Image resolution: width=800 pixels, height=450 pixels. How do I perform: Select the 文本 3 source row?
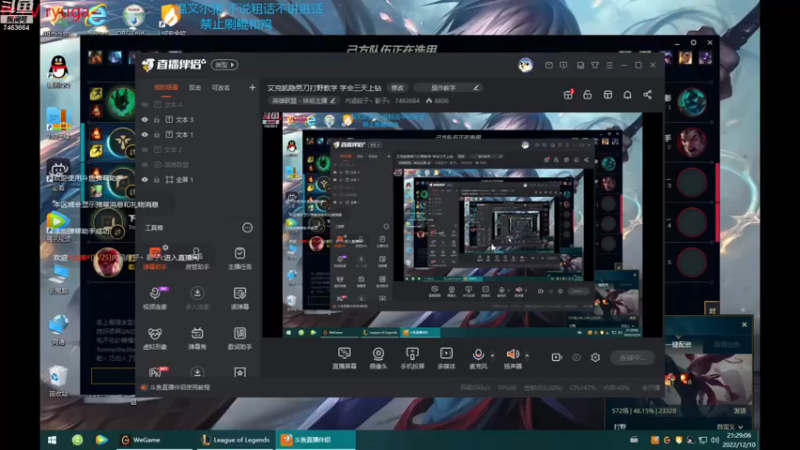click(x=197, y=119)
